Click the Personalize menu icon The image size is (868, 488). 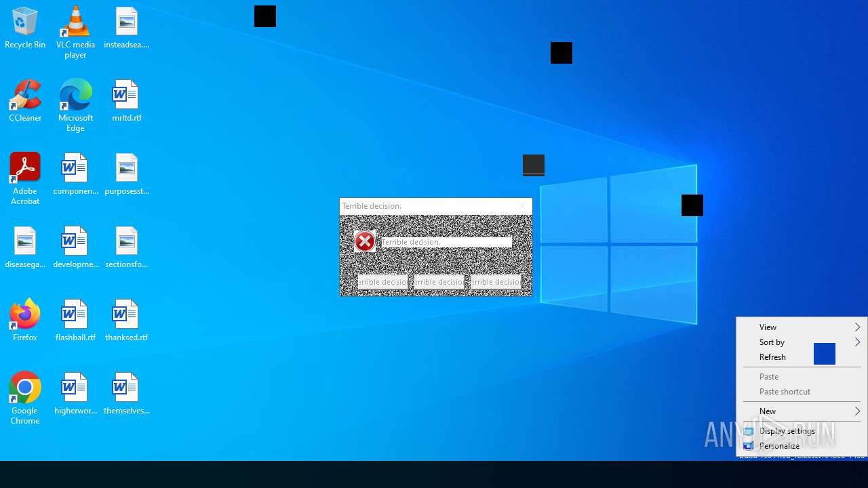pos(749,446)
